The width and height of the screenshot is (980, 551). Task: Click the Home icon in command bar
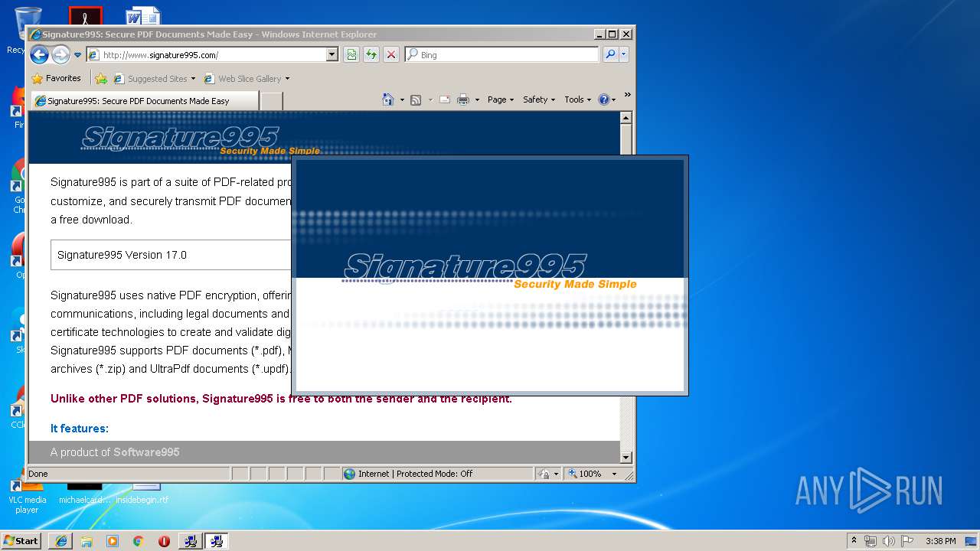pos(388,99)
